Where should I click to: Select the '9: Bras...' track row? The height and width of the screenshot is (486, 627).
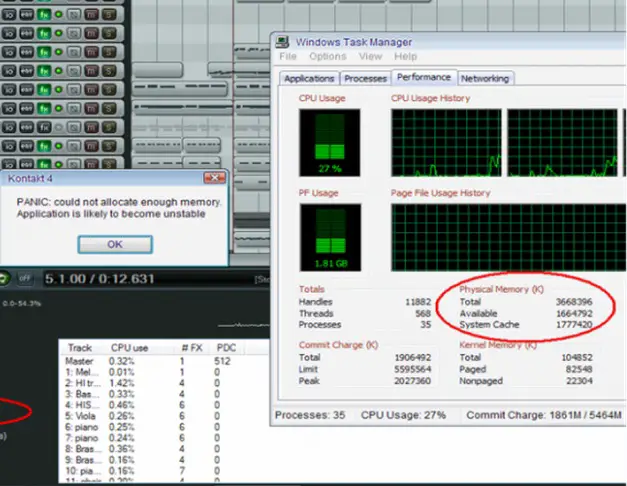(164, 460)
